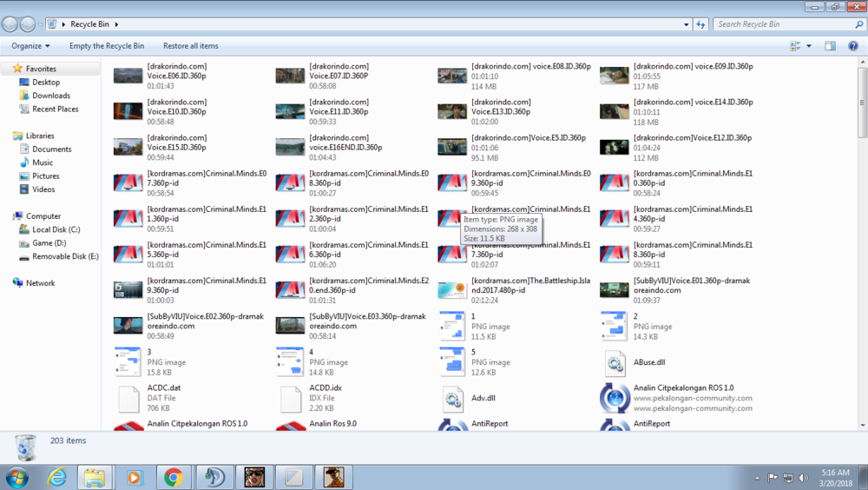Open the ABuse.dll file icon
Viewport: 868px width, 490px height.
[615, 362]
